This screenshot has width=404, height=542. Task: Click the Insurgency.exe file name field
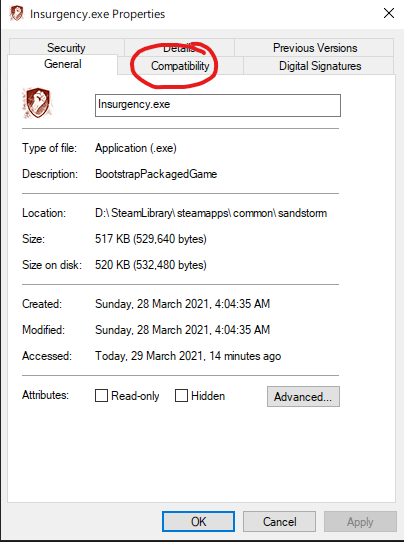218,105
